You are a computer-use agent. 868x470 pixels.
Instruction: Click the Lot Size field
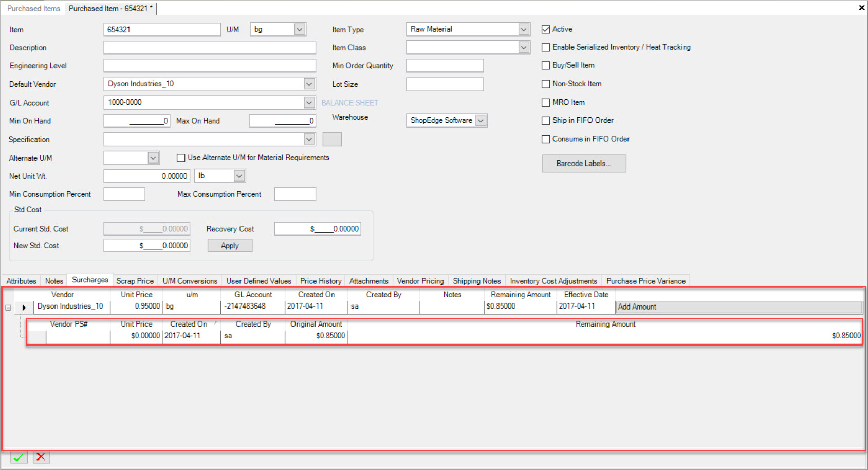(x=445, y=84)
